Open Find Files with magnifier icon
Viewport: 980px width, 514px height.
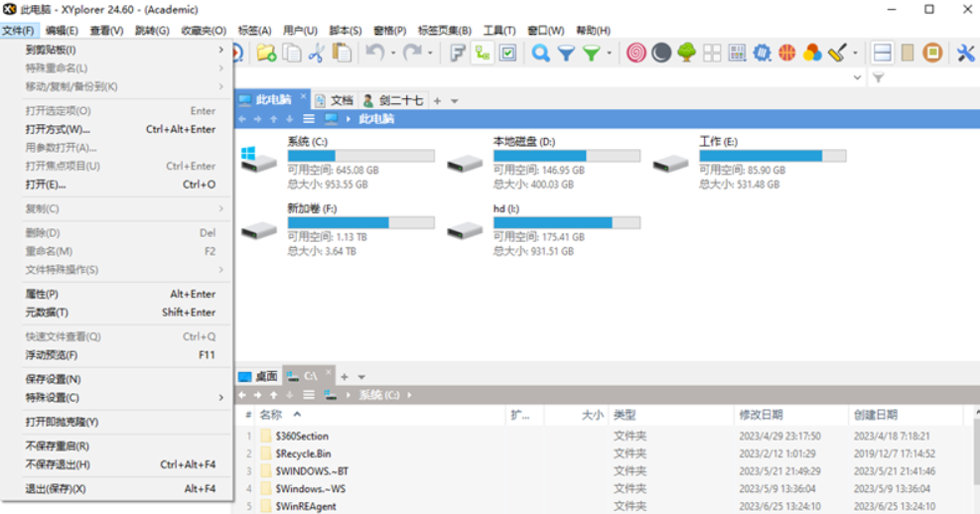[x=540, y=53]
